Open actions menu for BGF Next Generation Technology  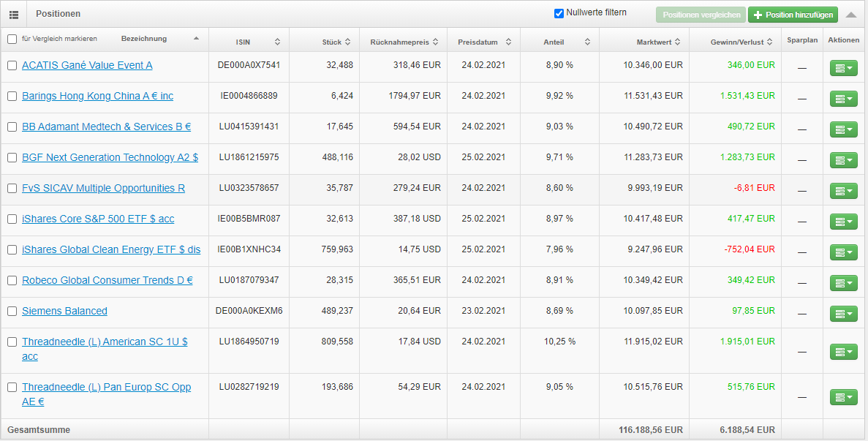[844, 160]
